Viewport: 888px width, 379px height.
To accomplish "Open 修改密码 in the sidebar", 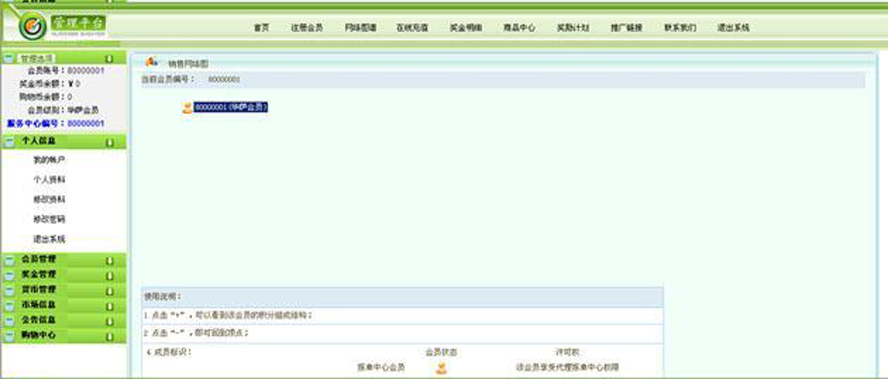I will click(x=49, y=219).
